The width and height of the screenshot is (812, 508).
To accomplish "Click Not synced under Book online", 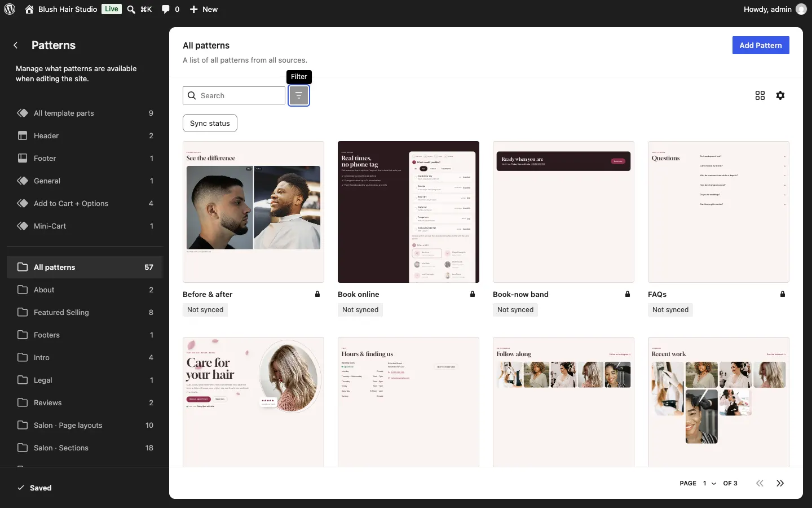I will tap(360, 310).
